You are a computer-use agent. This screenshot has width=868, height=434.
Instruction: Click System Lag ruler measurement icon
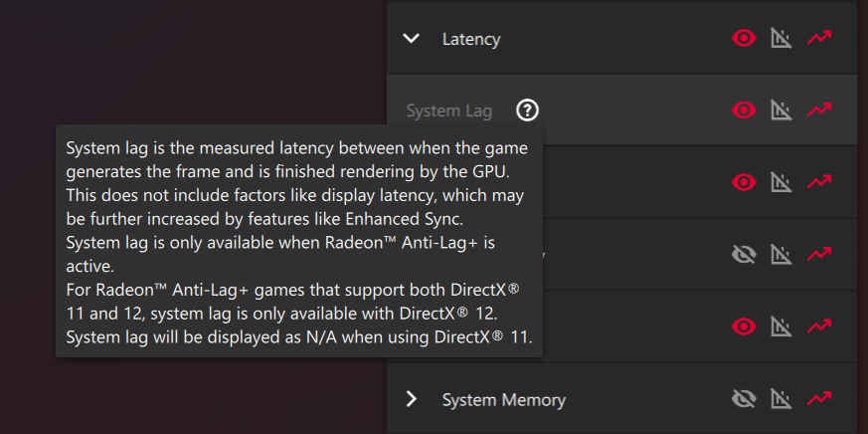click(781, 110)
